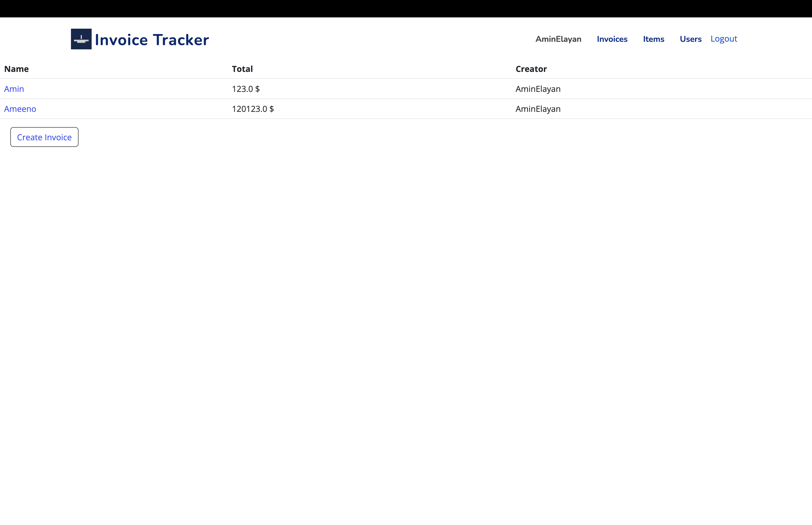Click the AminElayan username in navigation
Screen dimensions: 812x525
click(x=558, y=39)
